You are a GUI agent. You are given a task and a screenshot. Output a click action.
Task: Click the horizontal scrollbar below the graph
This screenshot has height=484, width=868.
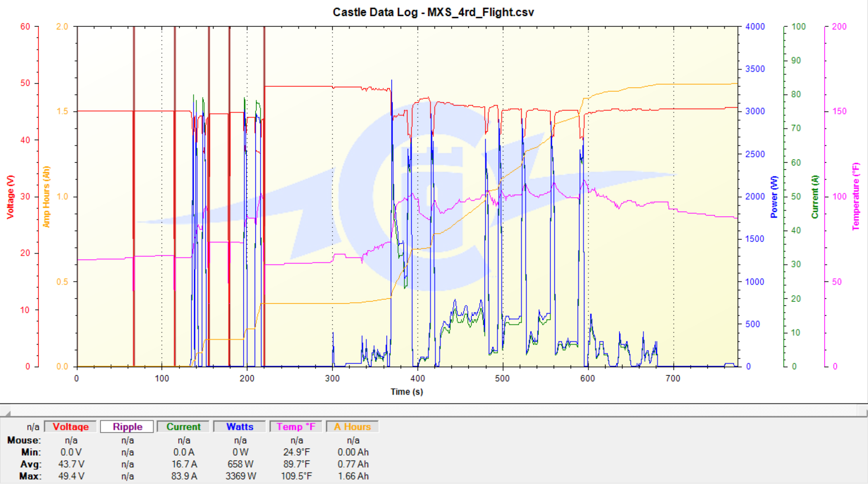tap(434, 411)
